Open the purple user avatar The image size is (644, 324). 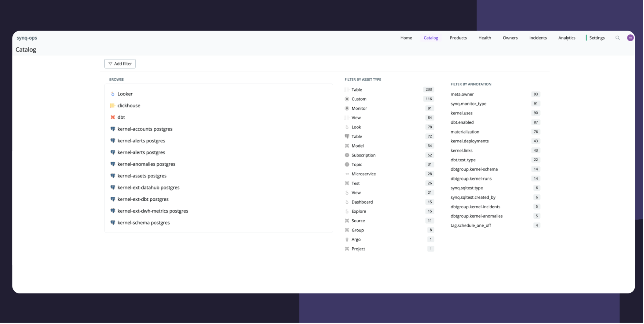click(631, 38)
